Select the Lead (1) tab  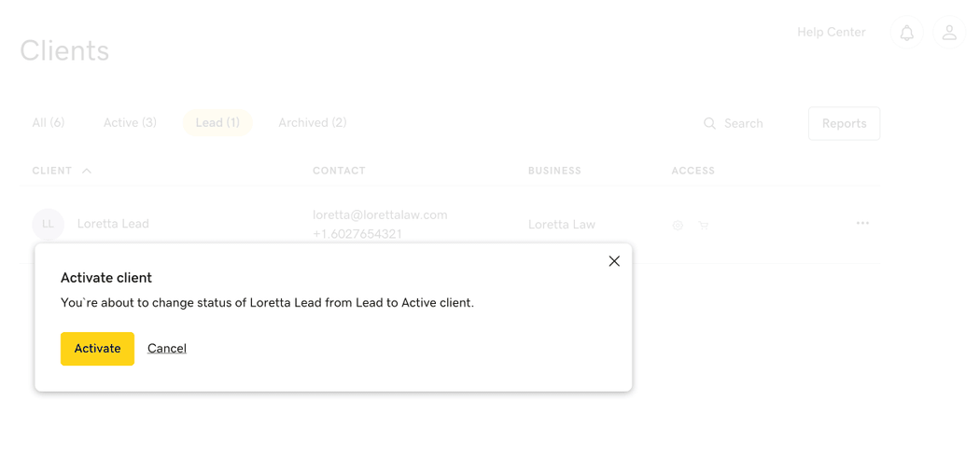coord(217,123)
